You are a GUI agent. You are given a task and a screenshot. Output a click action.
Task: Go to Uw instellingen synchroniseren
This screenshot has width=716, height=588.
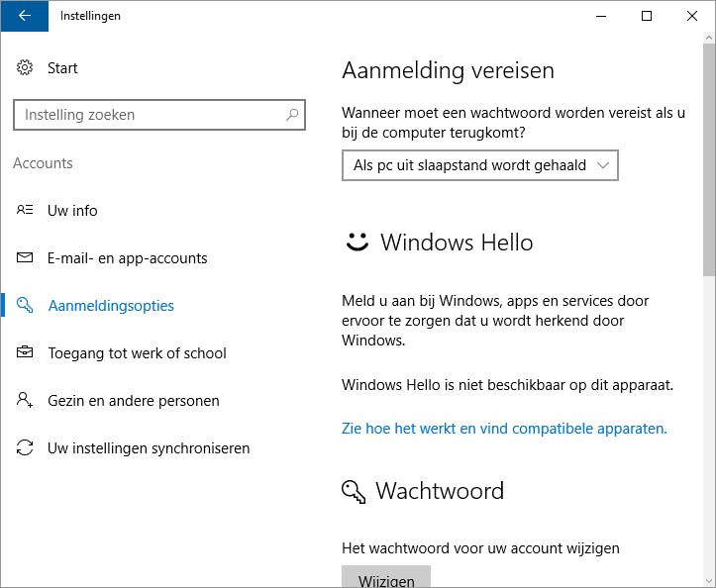(149, 448)
